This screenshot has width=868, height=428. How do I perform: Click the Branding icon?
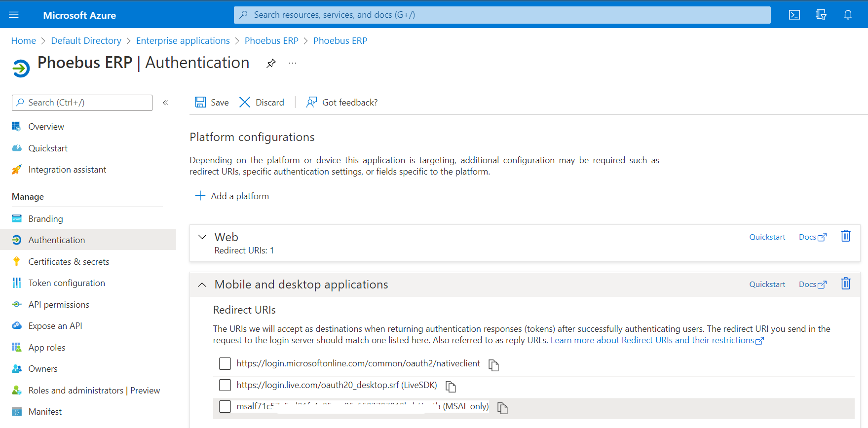[x=17, y=218]
